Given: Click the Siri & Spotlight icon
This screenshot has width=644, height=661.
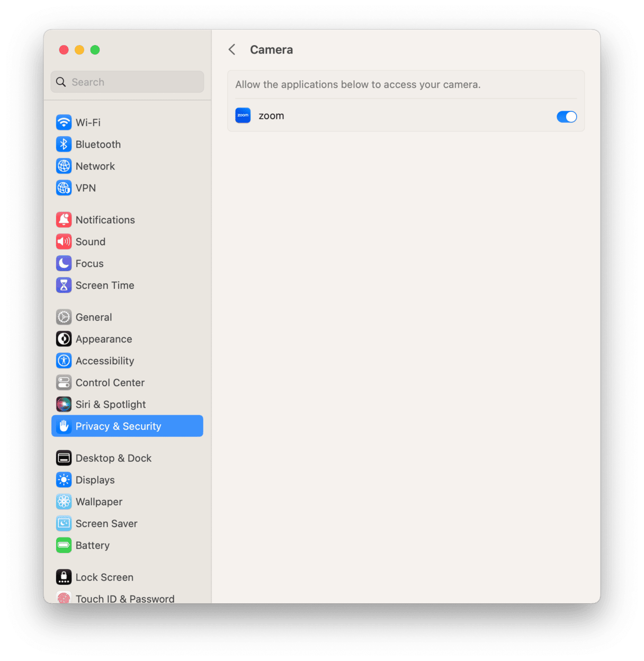Looking at the screenshot, I should pyautogui.click(x=64, y=404).
